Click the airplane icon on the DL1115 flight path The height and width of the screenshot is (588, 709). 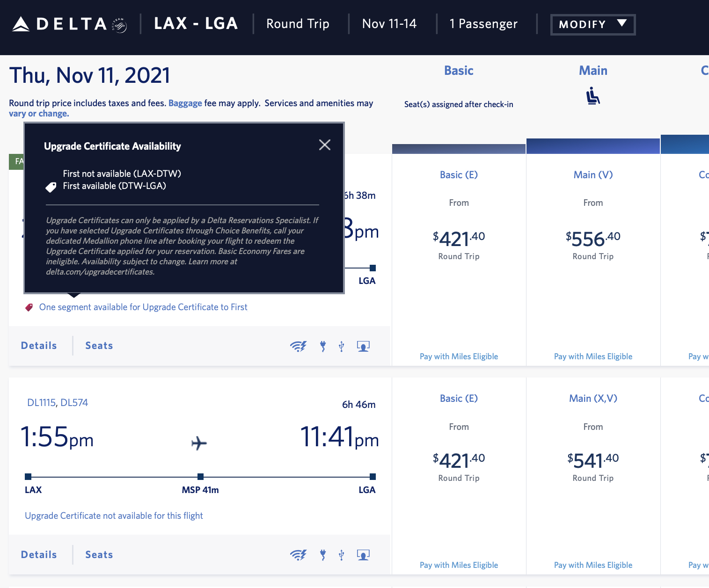click(199, 443)
